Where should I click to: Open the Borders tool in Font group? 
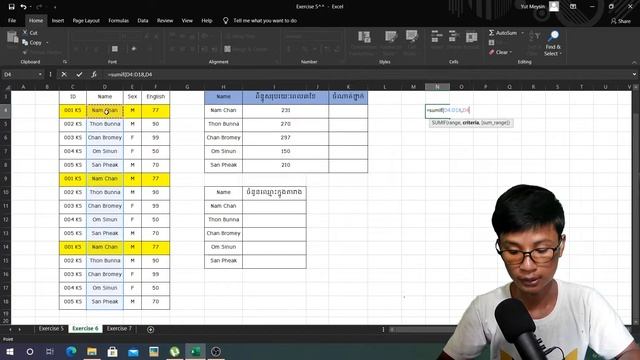115,49
